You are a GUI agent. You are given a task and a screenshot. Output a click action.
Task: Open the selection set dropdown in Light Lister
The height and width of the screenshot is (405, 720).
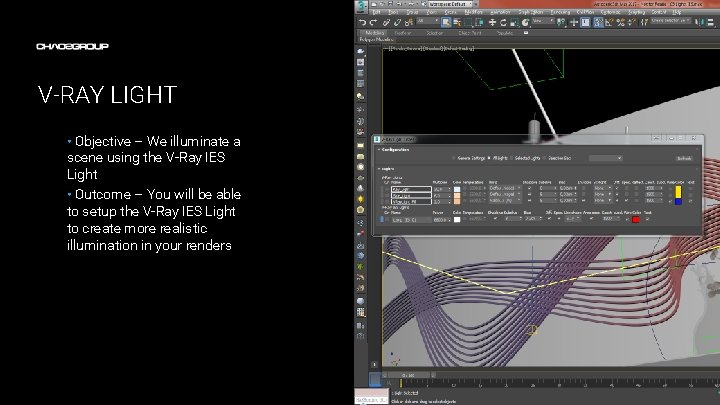tap(605, 158)
